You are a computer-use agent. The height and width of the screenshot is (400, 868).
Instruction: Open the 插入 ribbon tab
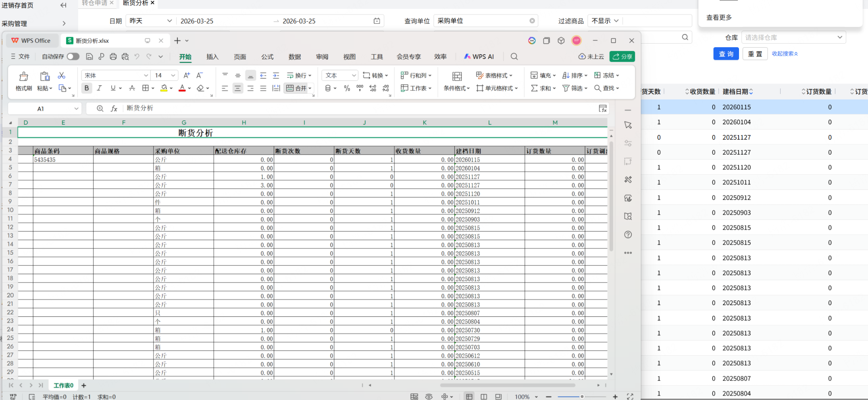212,57
